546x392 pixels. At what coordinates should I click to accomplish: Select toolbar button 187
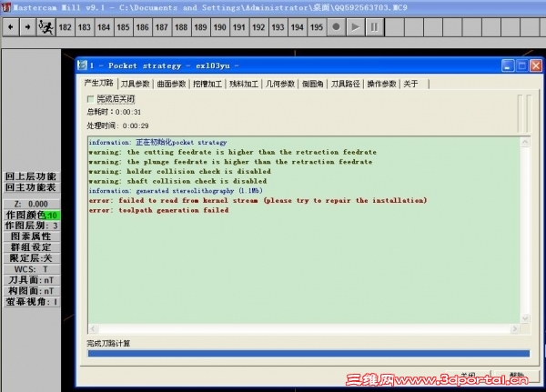tap(162, 26)
